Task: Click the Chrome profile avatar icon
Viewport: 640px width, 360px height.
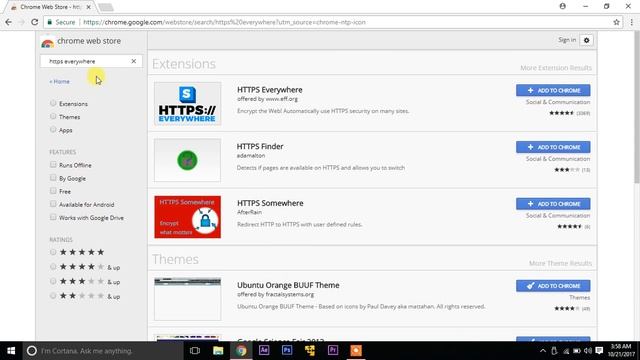Action: tap(562, 6)
